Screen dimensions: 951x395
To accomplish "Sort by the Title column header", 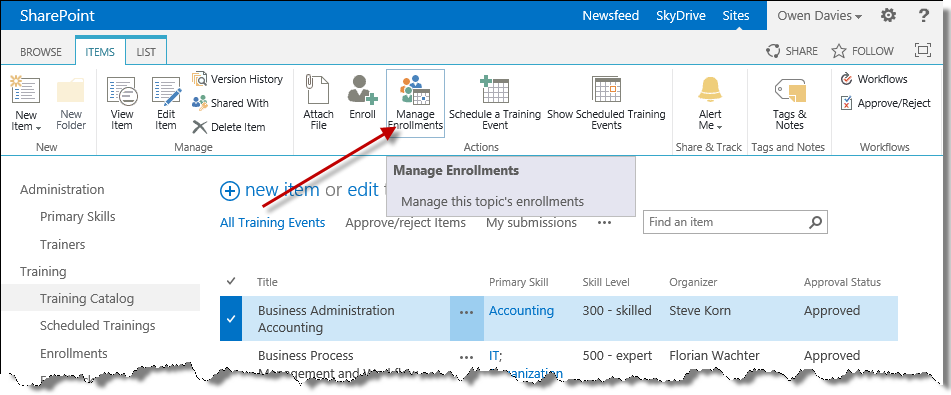I will pos(267,282).
